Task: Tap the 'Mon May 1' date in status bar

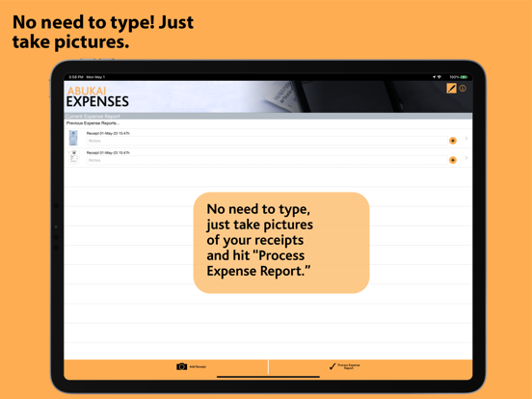Action: coord(95,77)
